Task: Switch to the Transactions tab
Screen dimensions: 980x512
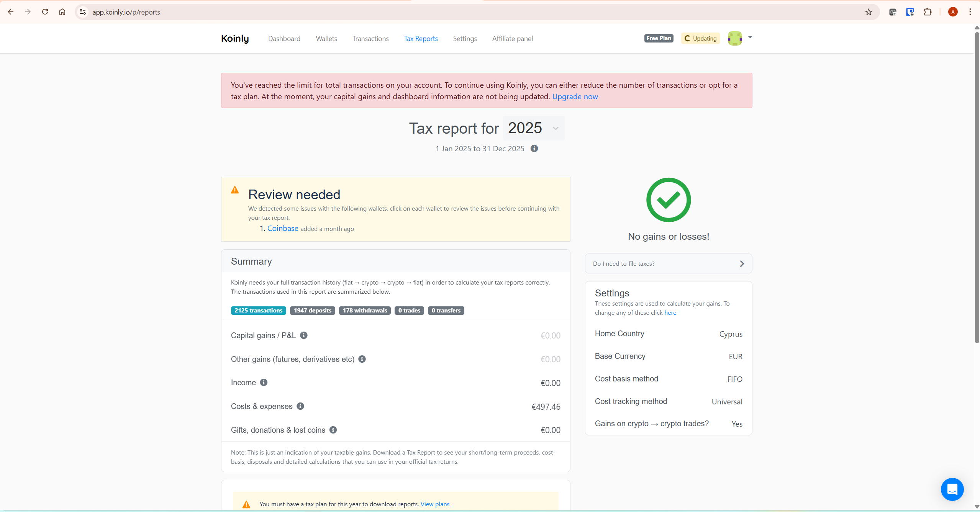Action: (370, 39)
